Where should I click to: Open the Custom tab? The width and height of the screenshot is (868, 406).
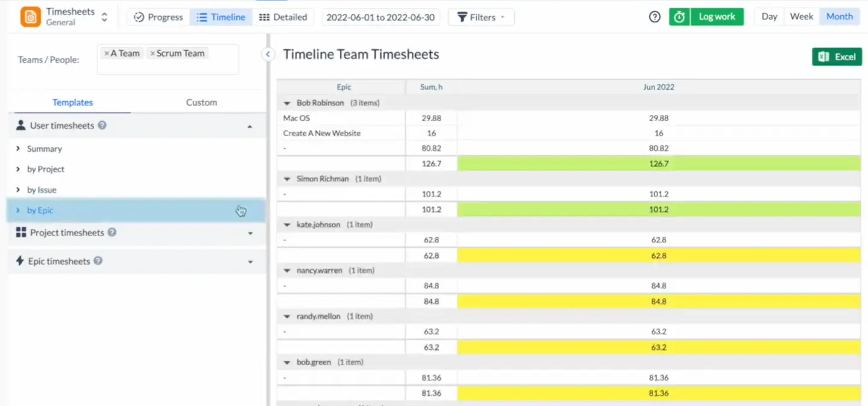point(201,102)
